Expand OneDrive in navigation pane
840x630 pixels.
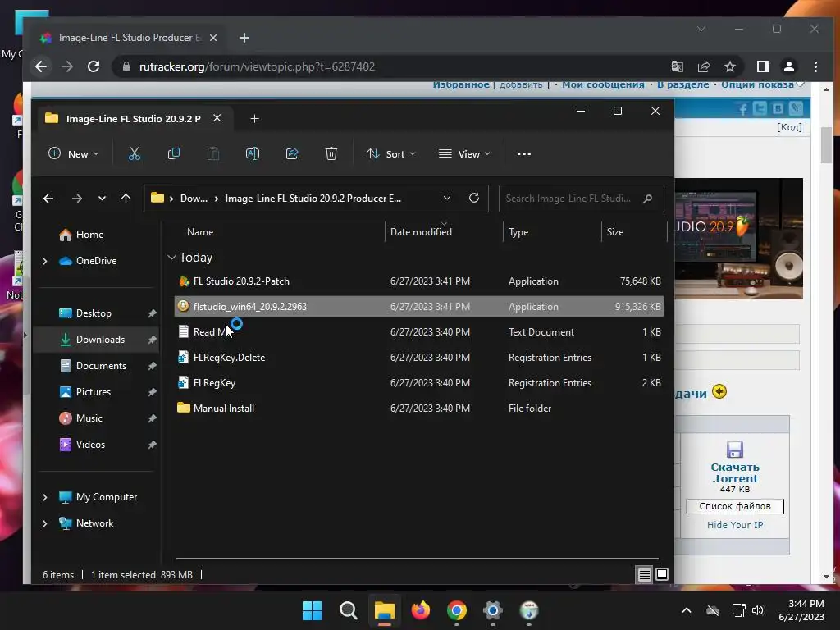(x=44, y=261)
